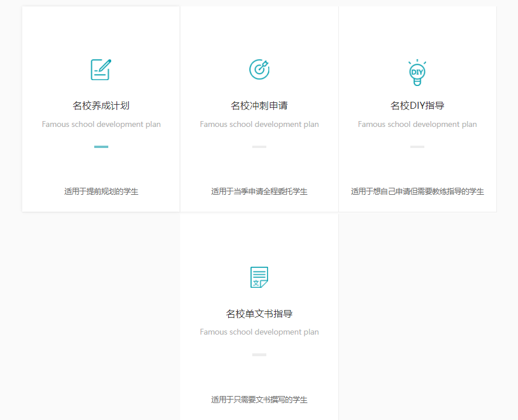Click the gray divider bar in 名校冲刺申请 card
518x420 pixels.
point(259,147)
